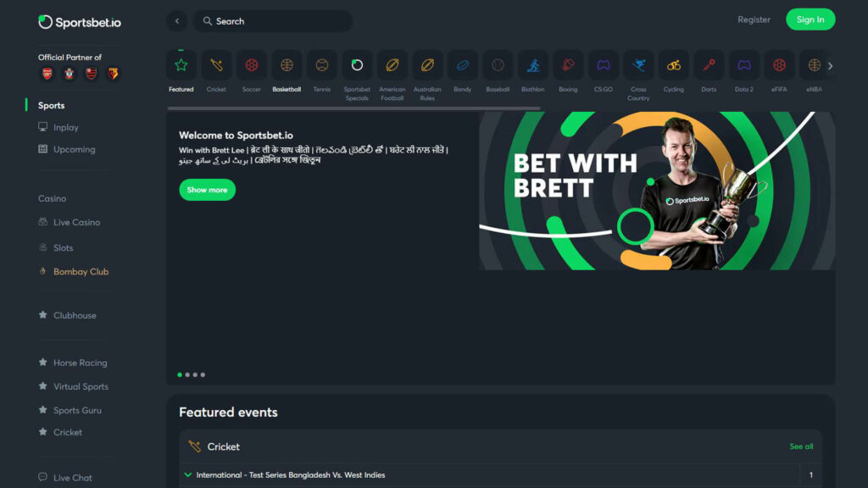Open the Inplay menu item
The image size is (868, 488).
coord(66,127)
